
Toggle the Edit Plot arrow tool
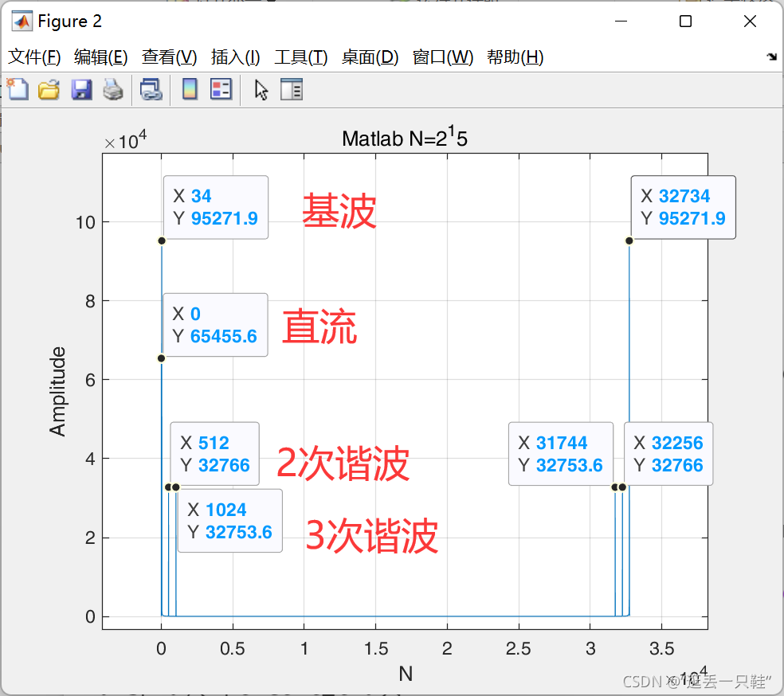261,91
